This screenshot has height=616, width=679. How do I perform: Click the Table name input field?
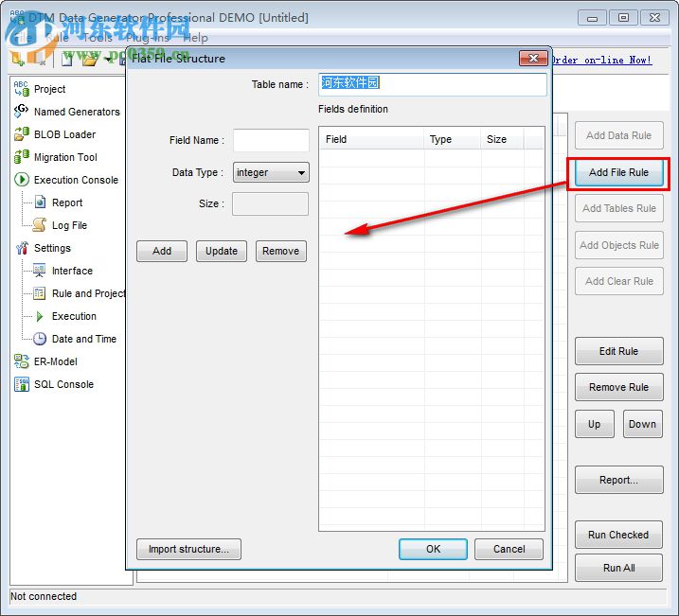[433, 84]
